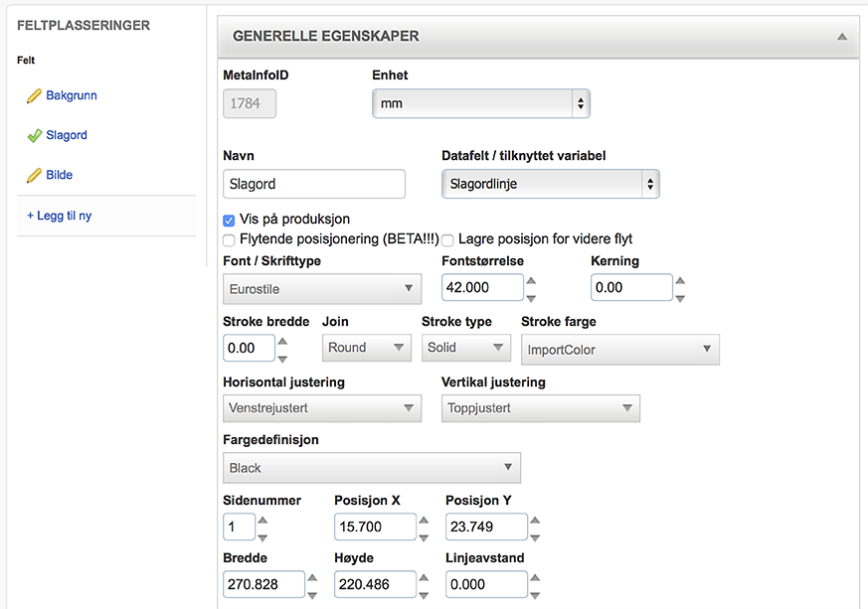Increase Stroke bredde with the up arrow

(282, 341)
